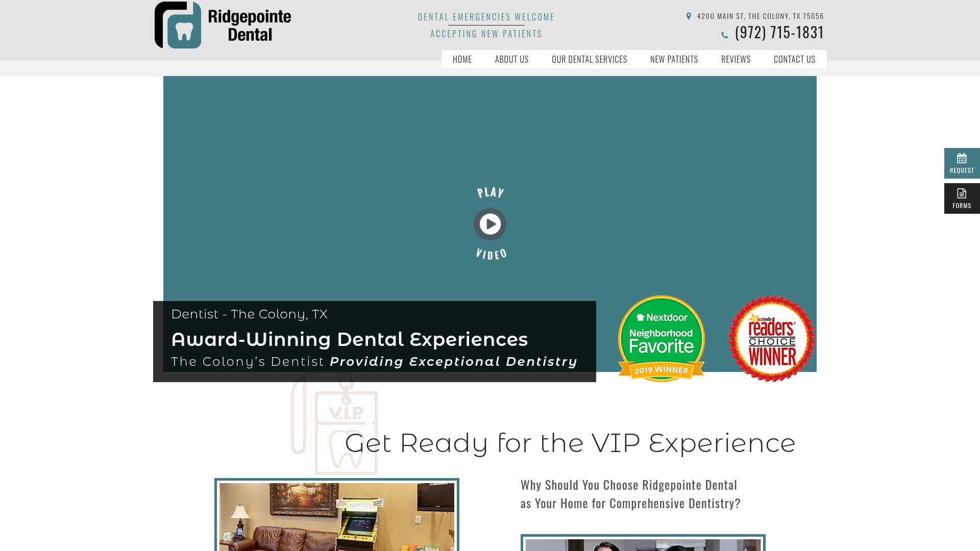Click Accepting New Patients text
Viewport: 980px width, 551px height.
[x=486, y=34]
